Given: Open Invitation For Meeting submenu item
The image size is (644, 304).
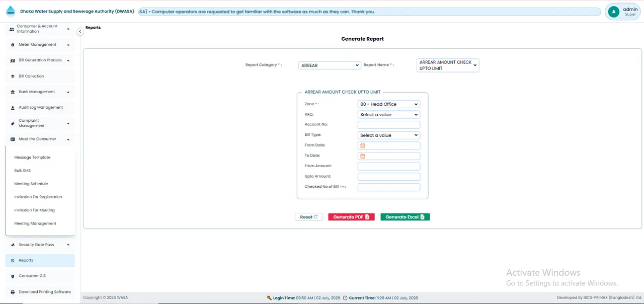Looking at the screenshot, I should pyautogui.click(x=34, y=210).
